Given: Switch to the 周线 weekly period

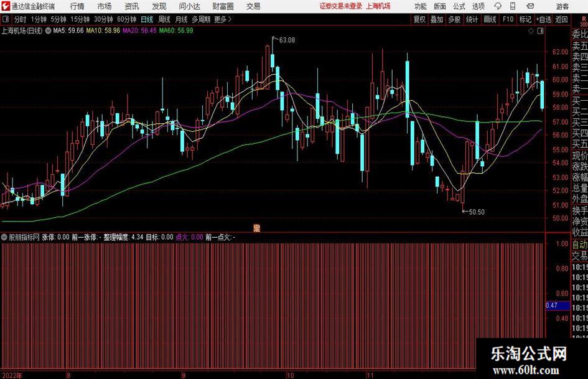Looking at the screenshot, I should click(x=164, y=19).
